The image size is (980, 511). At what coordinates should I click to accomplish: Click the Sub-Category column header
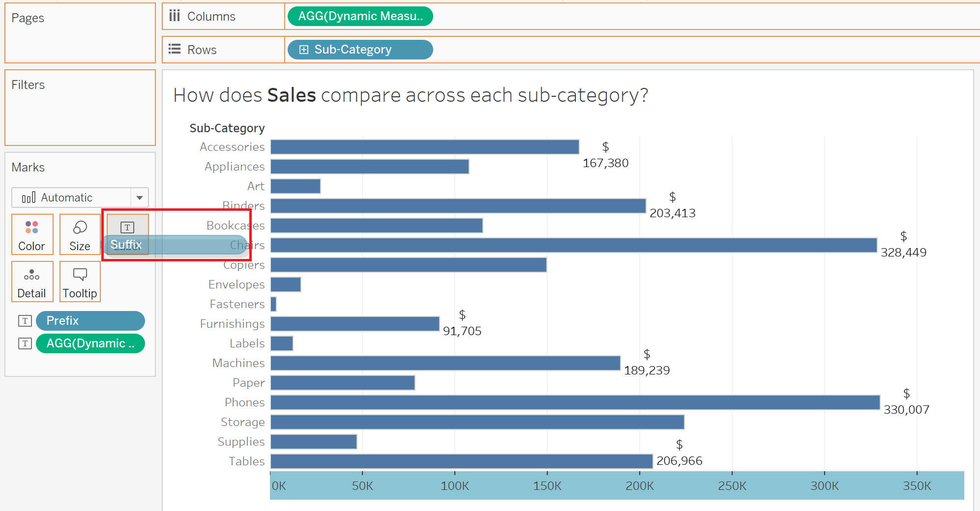pos(227,128)
